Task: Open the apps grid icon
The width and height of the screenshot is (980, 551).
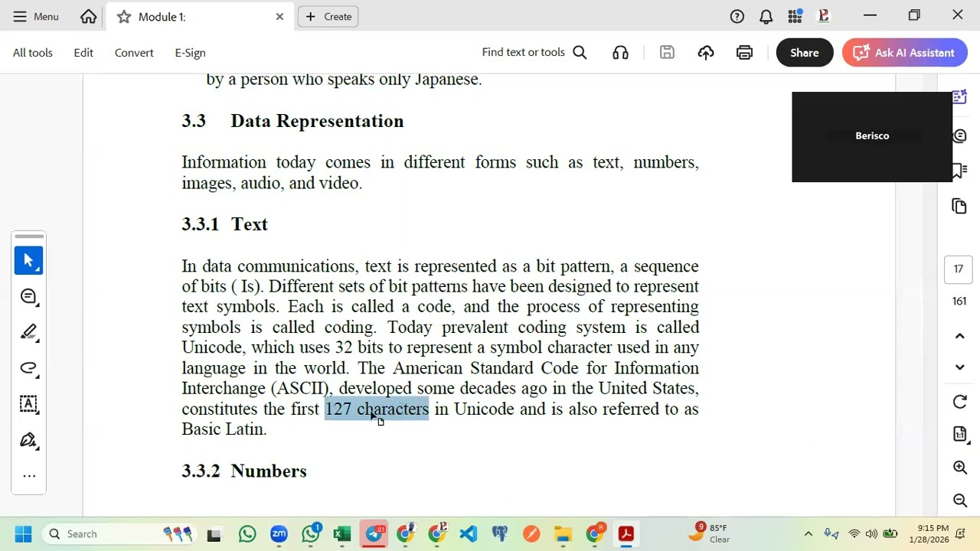Action: click(x=795, y=16)
